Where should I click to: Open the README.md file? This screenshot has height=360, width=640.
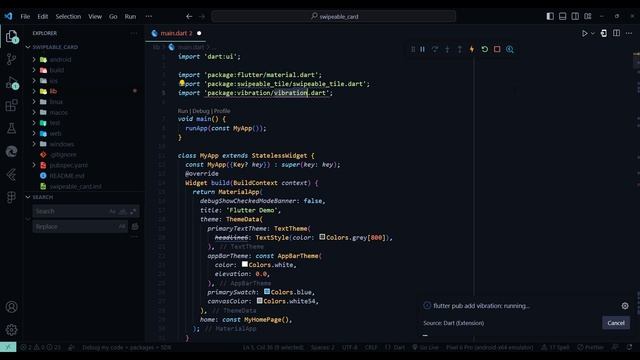point(67,176)
